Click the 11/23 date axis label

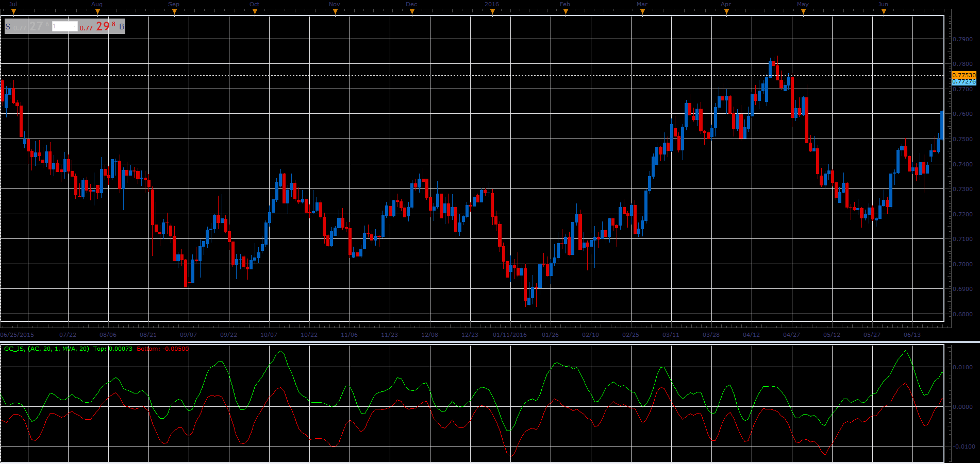point(390,335)
